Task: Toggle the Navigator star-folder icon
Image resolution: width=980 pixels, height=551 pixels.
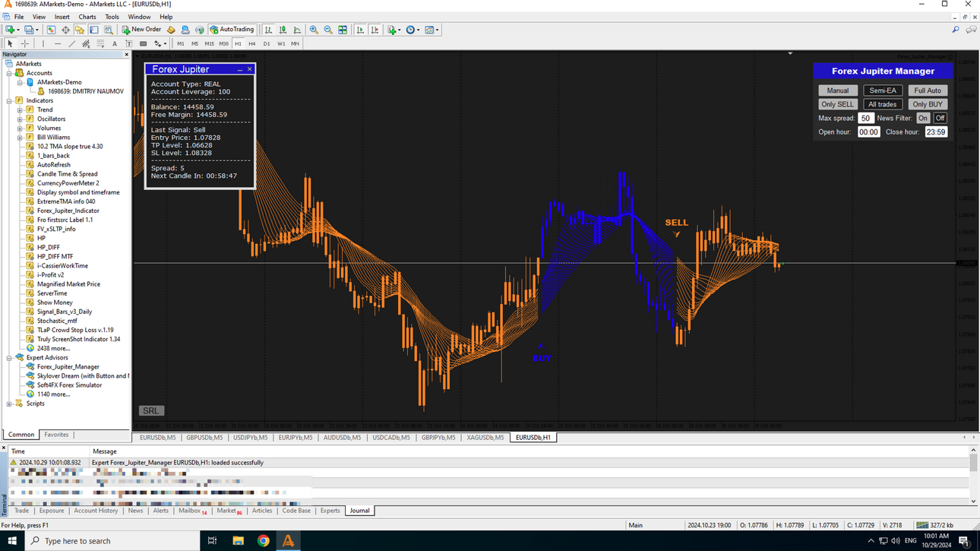Action: coord(80,30)
